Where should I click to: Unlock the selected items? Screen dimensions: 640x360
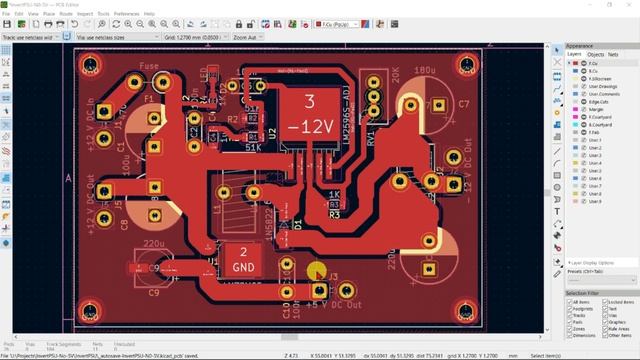(251, 24)
